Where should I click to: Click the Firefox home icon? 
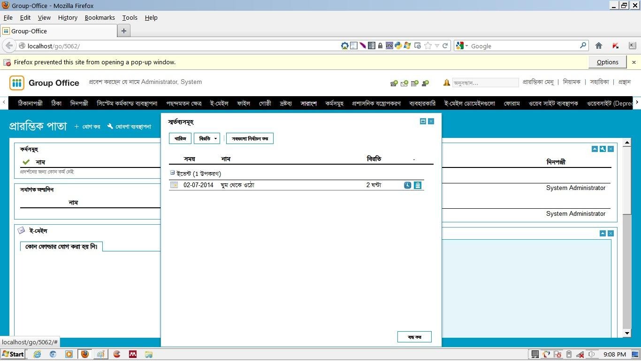(599, 45)
